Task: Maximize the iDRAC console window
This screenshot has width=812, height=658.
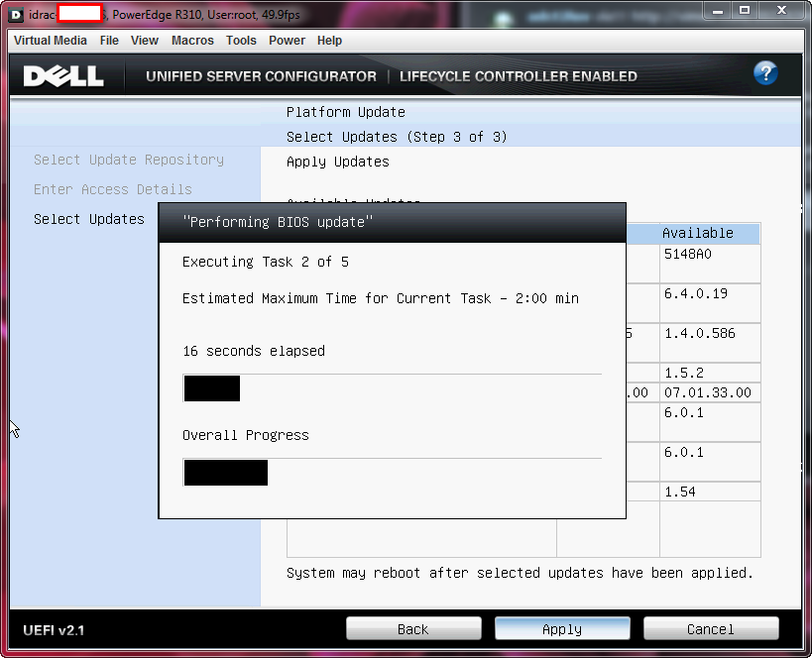Action: tap(745, 10)
